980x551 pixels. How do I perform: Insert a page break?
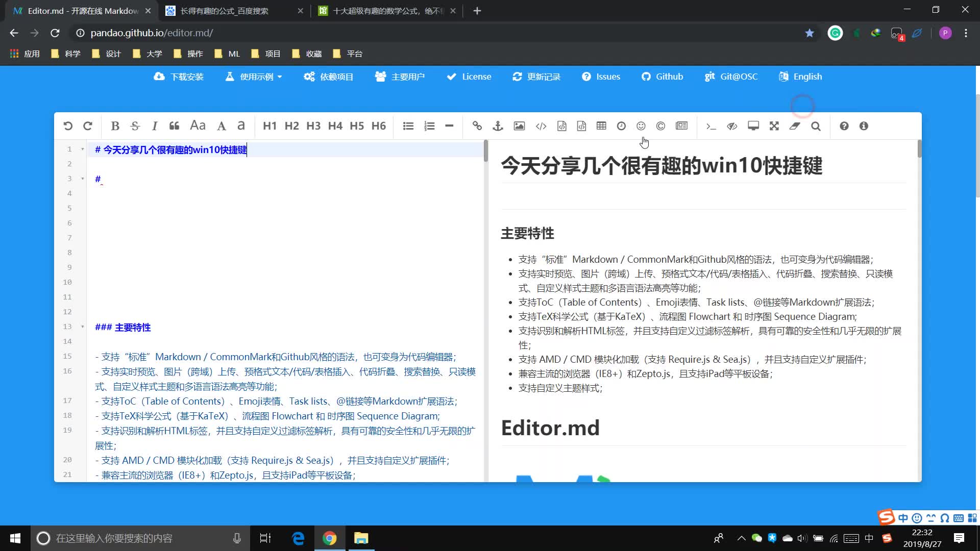pos(681,126)
